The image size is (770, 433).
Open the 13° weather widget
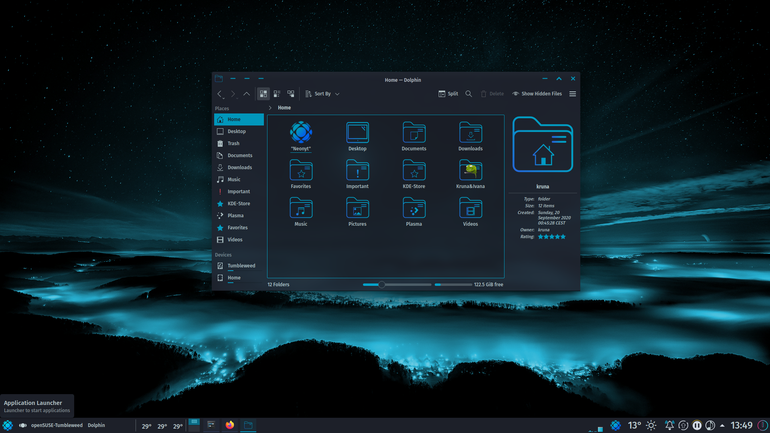[634, 425]
